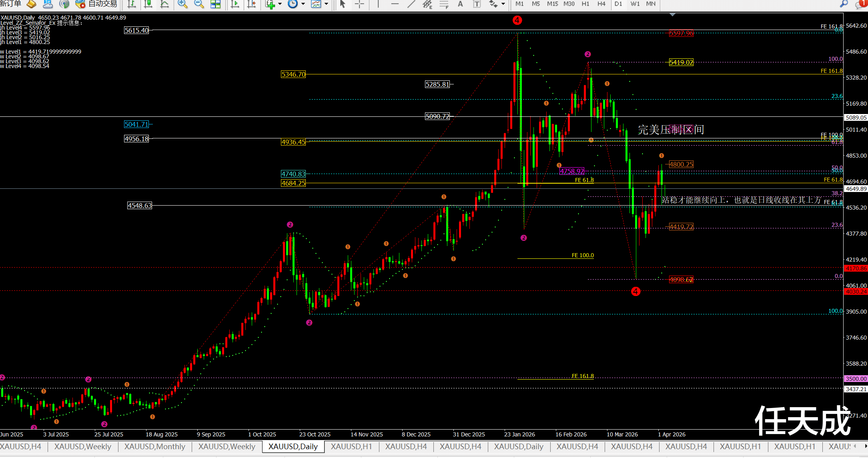868x458 pixels.
Task: Toggle candlestick chart mode
Action: coord(148,4)
